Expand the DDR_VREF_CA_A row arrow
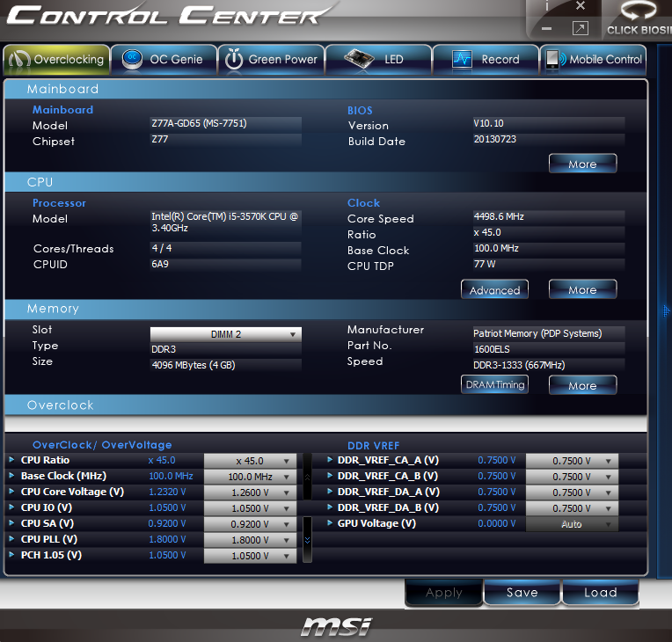The width and height of the screenshot is (672, 642). (330, 459)
